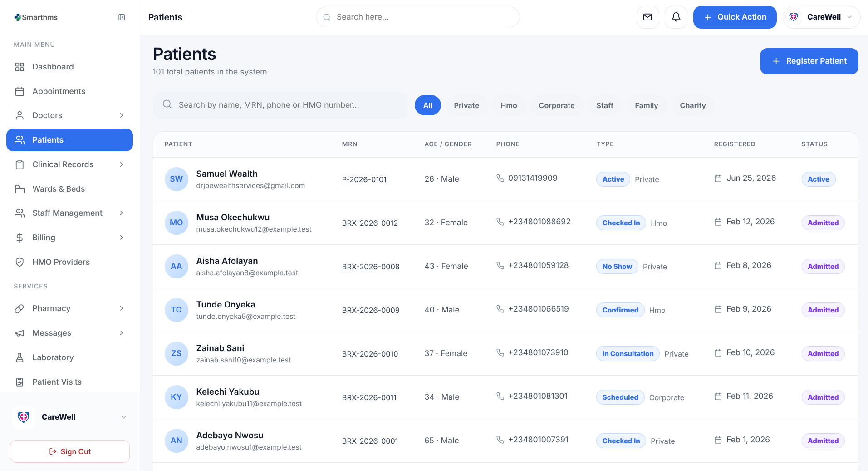Open the Appointments menu item
This screenshot has height=471, width=868.
69,91
